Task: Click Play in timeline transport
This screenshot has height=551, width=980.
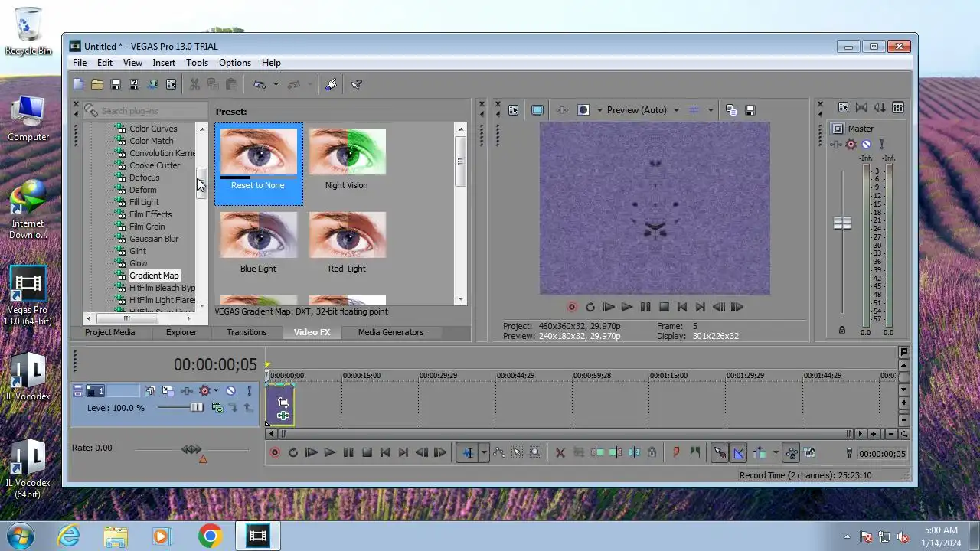Action: [x=330, y=453]
